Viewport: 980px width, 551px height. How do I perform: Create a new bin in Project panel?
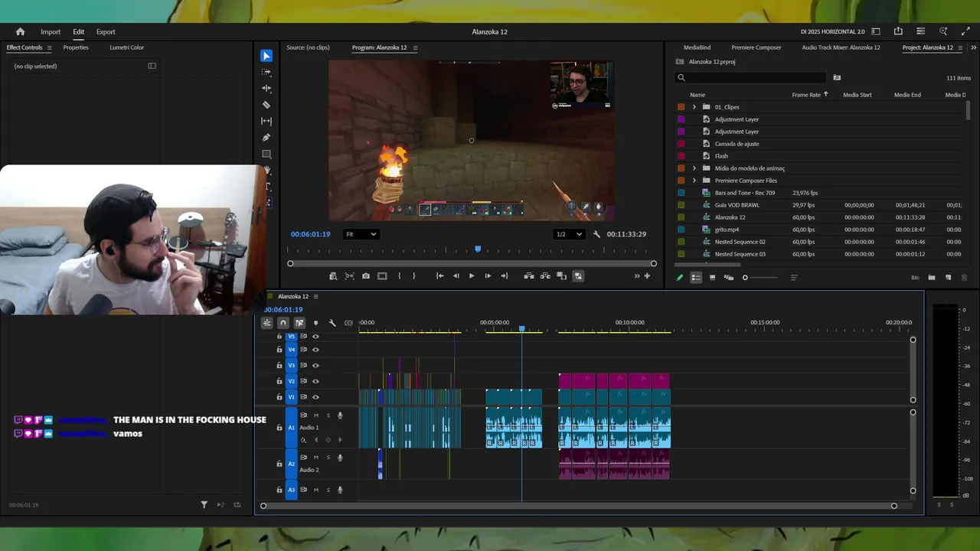pos(932,277)
